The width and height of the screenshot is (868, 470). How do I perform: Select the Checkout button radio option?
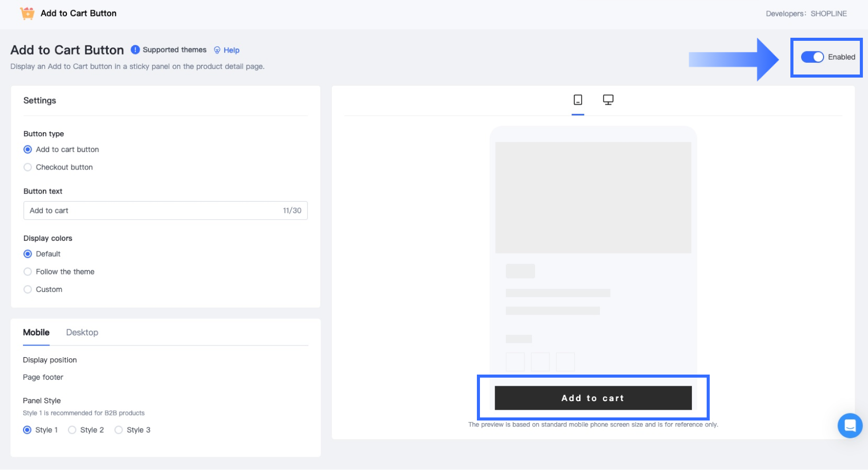(28, 167)
